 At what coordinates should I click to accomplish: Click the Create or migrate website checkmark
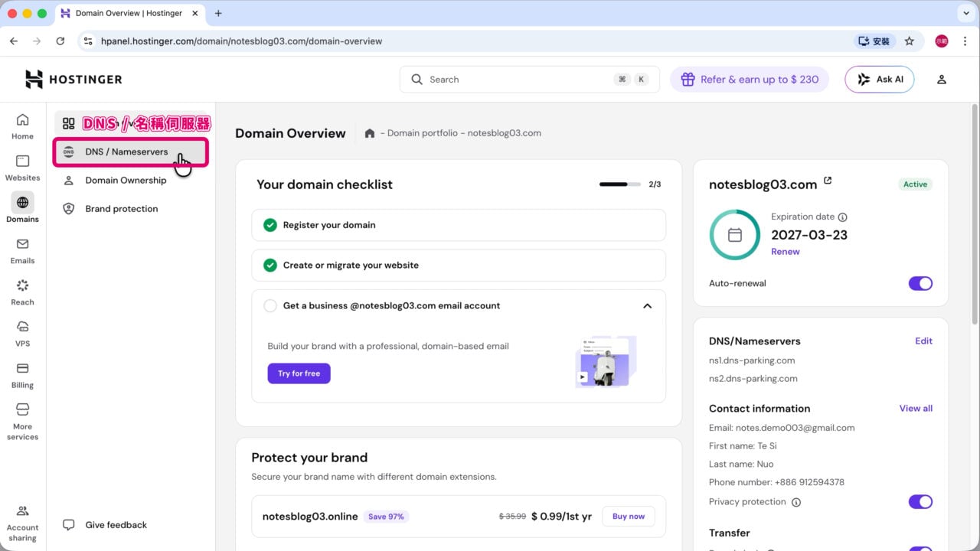tap(269, 265)
